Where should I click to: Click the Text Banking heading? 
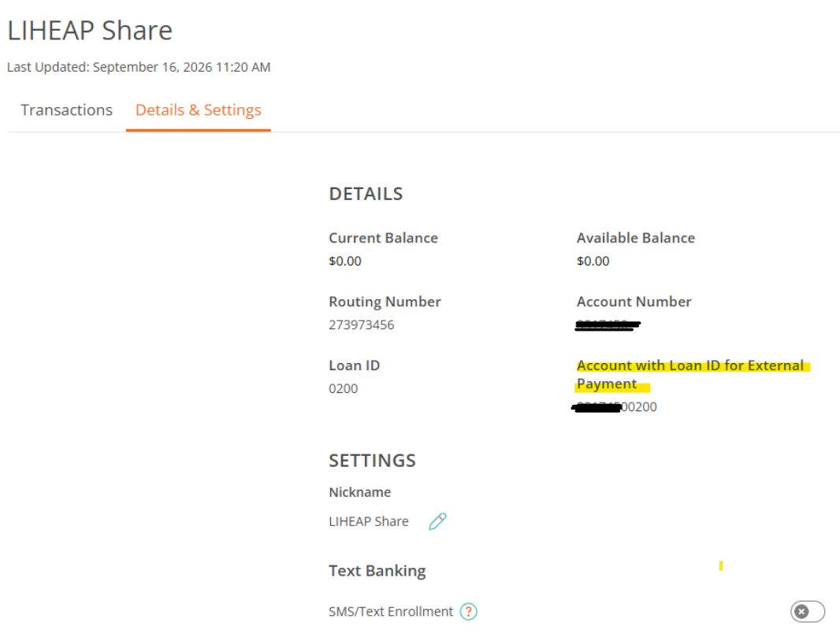(377, 571)
